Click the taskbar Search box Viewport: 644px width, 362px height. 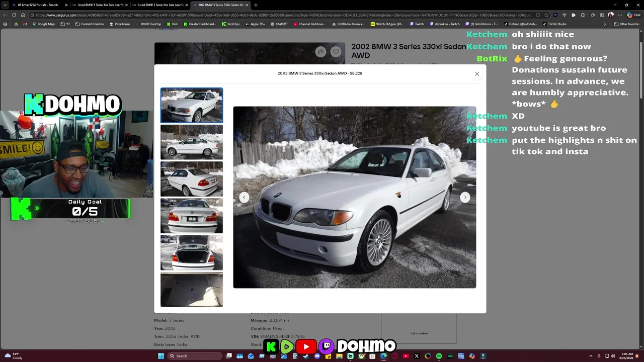pyautogui.click(x=195, y=356)
